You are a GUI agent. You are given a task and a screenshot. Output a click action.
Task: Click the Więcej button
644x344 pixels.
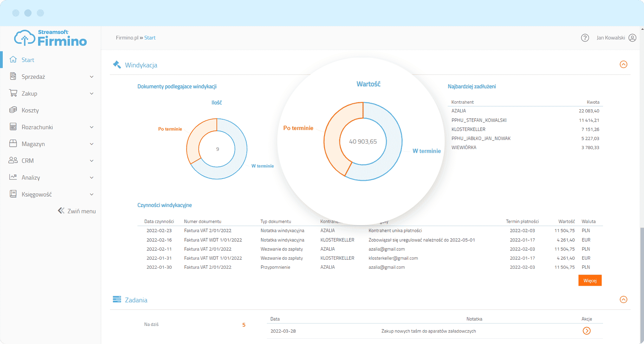pyautogui.click(x=590, y=280)
